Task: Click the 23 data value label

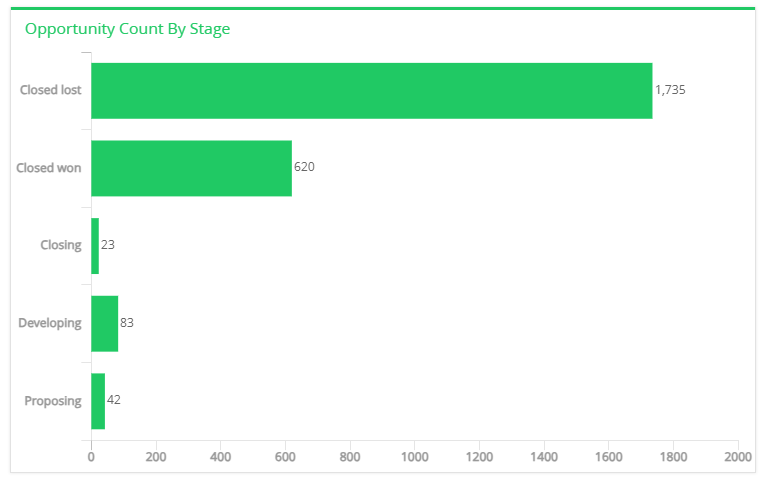Action: tap(108, 245)
